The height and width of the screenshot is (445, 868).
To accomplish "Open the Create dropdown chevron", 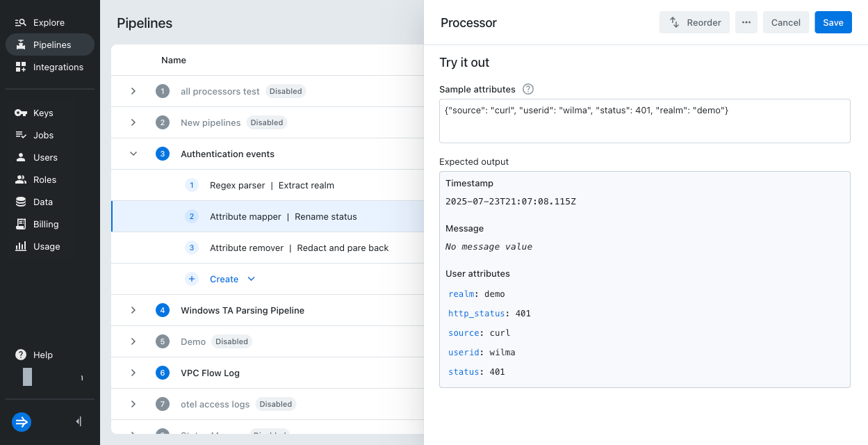I will coord(251,279).
